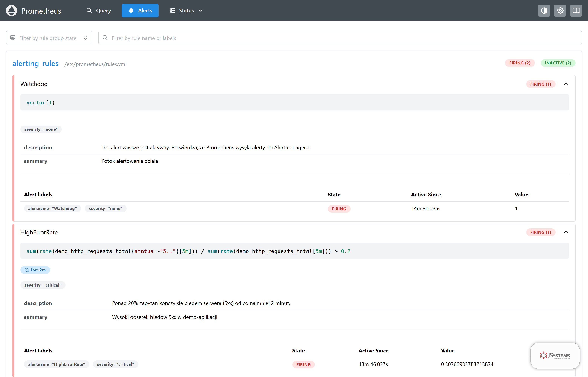Focus the rule name or labels filter

(340, 38)
